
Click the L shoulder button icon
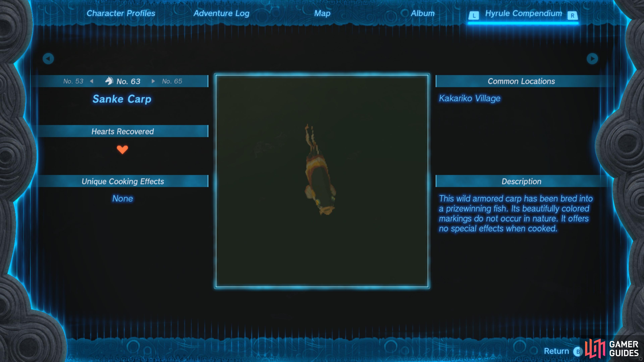click(x=474, y=15)
